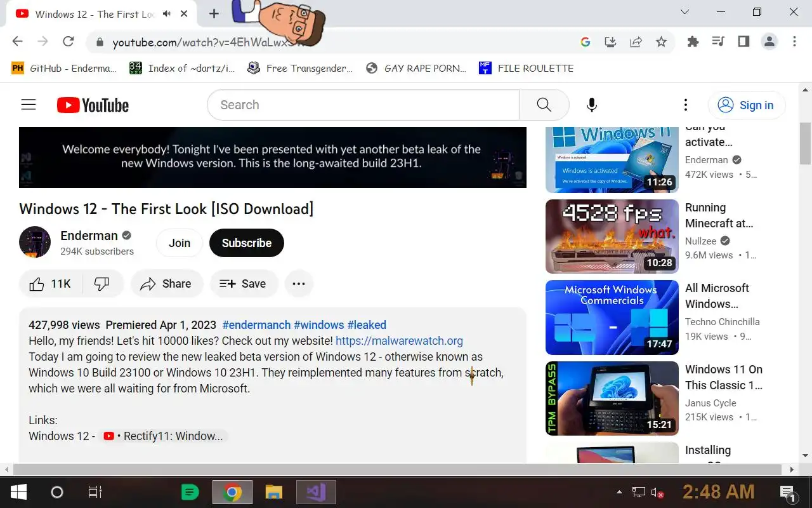Screen dimensions: 812x508
Task: Open the #endermanch hashtag
Action: (256, 324)
